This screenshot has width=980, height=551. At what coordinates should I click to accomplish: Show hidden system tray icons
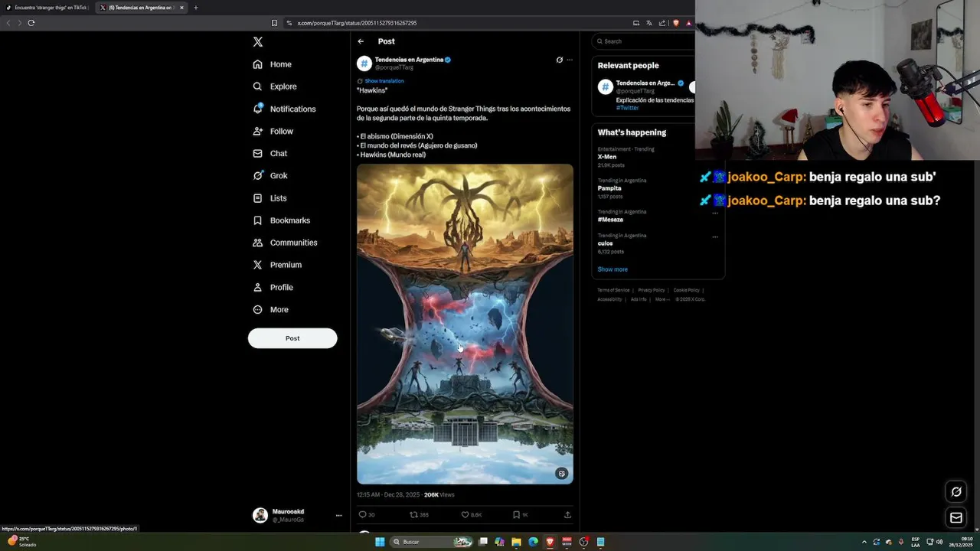tap(864, 542)
